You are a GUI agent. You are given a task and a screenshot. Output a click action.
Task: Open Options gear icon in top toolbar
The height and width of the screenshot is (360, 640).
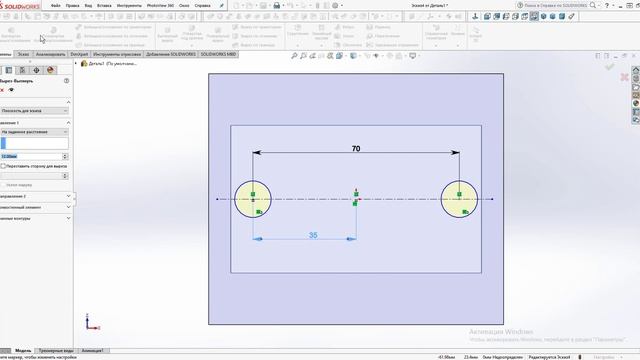point(335,6)
